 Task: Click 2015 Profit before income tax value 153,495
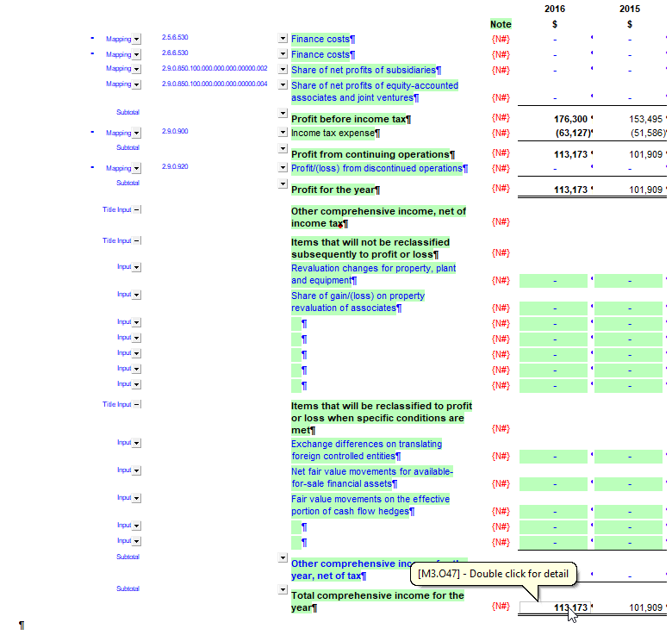point(645,119)
